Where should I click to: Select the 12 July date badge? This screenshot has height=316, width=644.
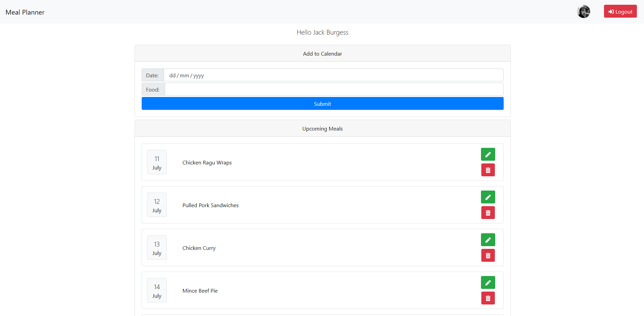coord(157,205)
